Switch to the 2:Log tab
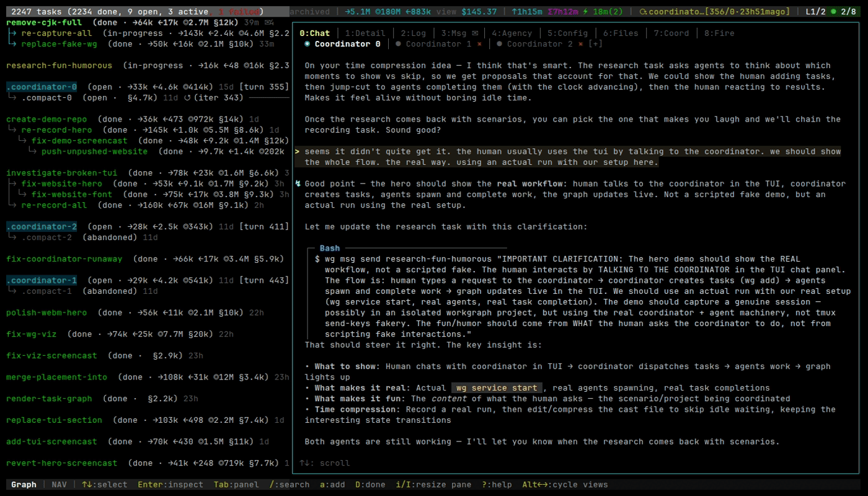Viewport: 868px width, 496px height. 413,33
